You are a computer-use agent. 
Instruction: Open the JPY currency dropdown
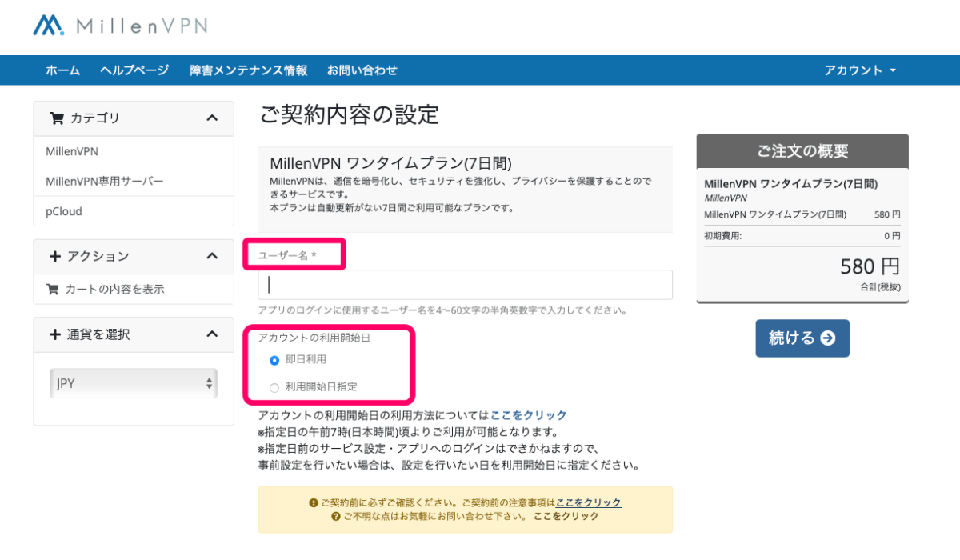coord(134,383)
